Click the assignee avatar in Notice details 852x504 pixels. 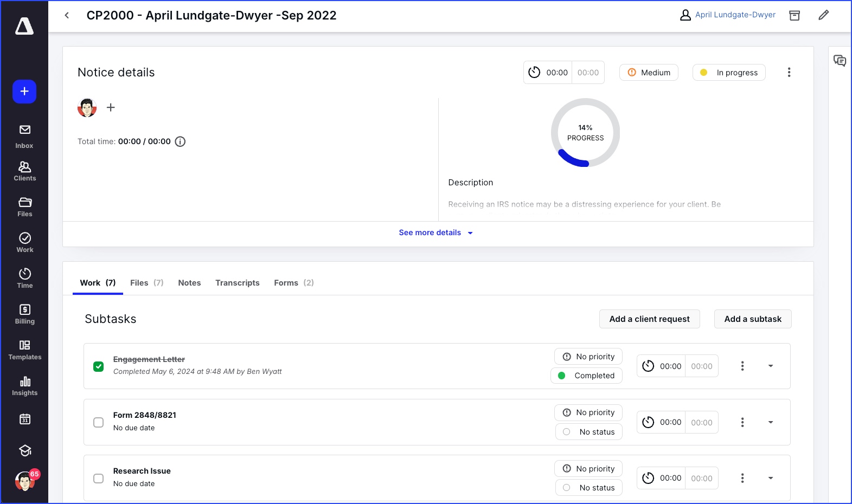pyautogui.click(x=87, y=107)
